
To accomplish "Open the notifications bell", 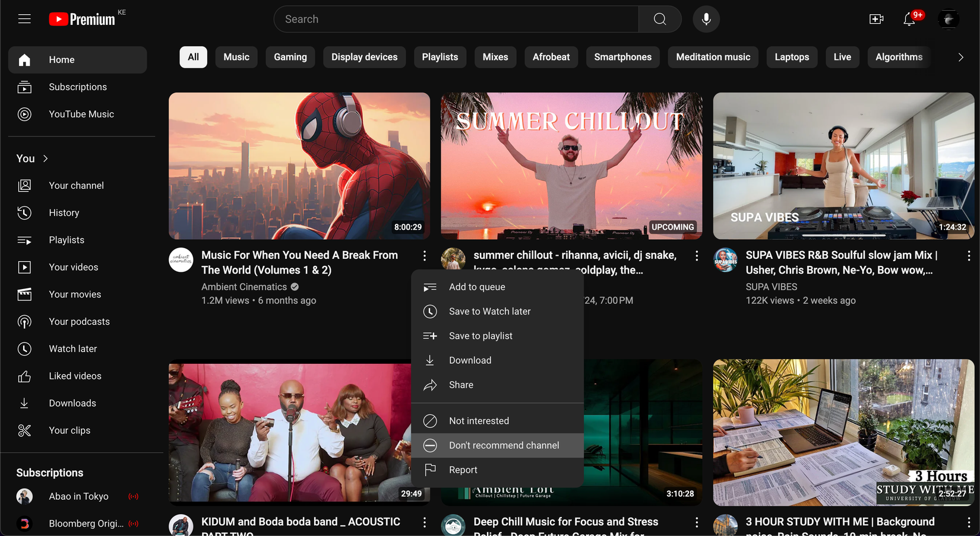I will (909, 20).
